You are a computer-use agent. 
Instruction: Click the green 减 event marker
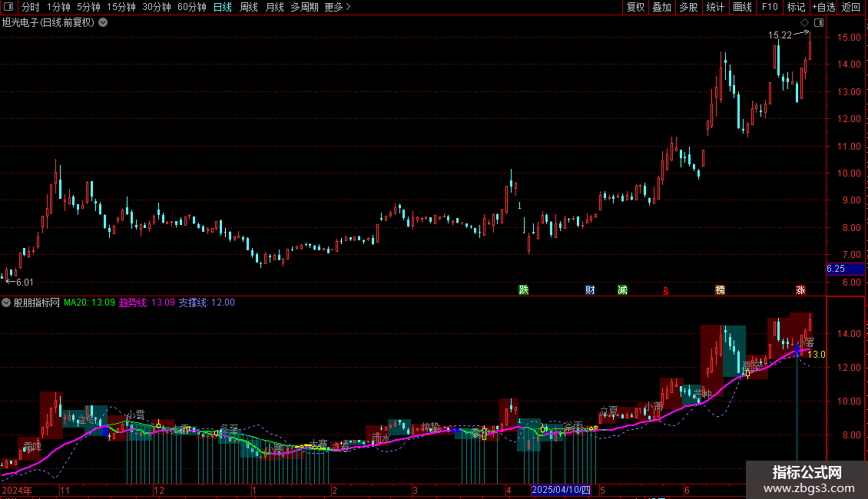[622, 290]
